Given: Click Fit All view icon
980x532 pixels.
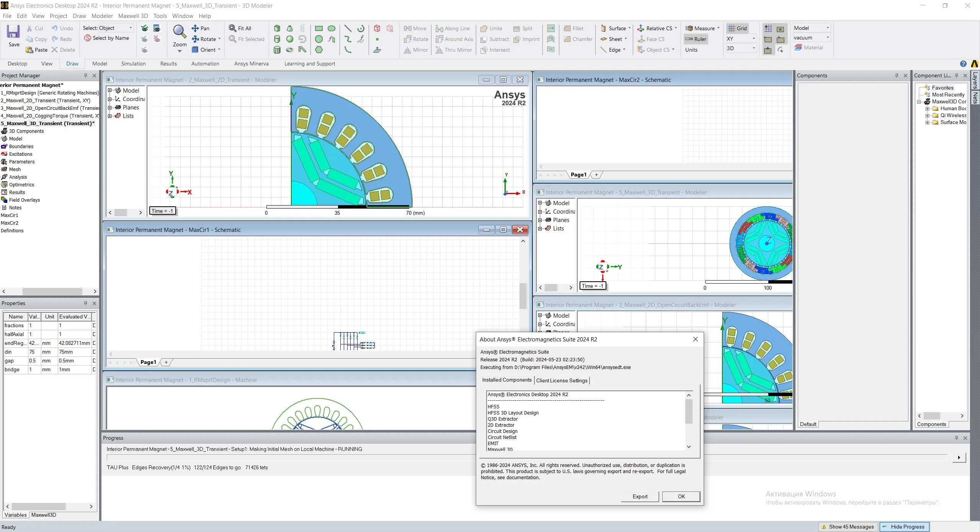Looking at the screenshot, I should pos(232,28).
